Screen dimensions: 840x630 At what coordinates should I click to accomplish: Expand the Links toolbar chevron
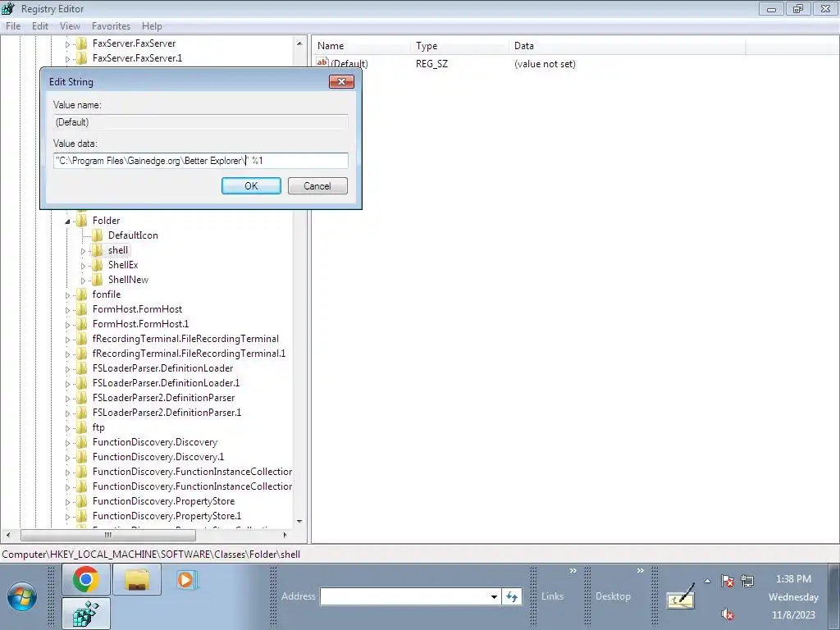[573, 571]
